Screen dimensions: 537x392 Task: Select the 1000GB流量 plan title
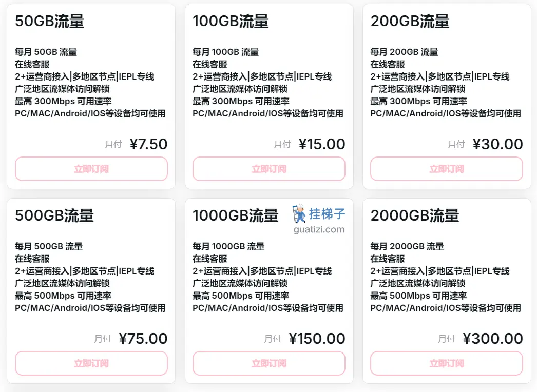[x=235, y=215]
